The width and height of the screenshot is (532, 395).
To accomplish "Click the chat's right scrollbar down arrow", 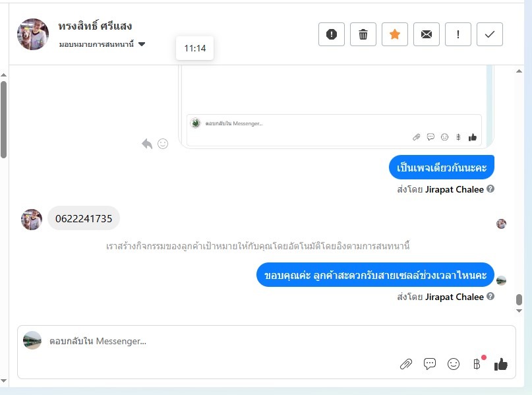I will pyautogui.click(x=519, y=311).
